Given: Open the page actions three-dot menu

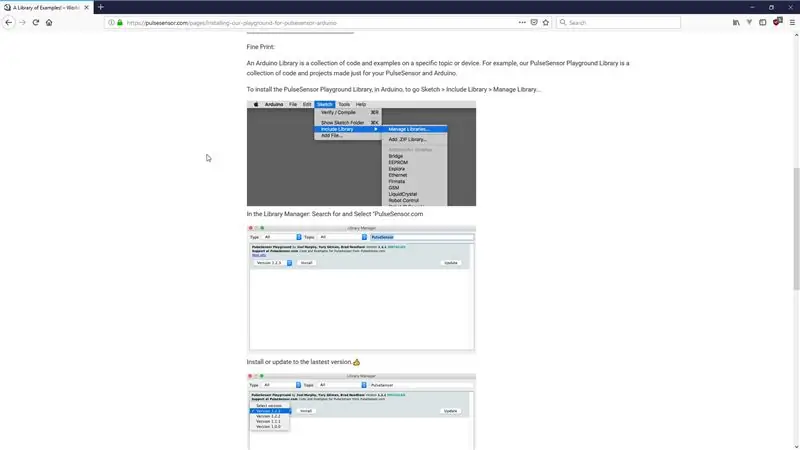Looking at the screenshot, I should pos(522,22).
